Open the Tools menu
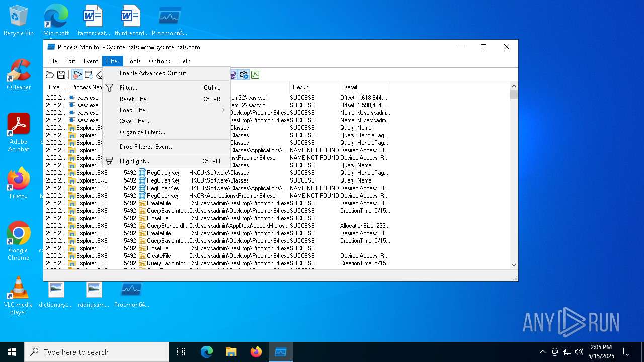Screen dimensions: 644x362 click(x=134, y=61)
